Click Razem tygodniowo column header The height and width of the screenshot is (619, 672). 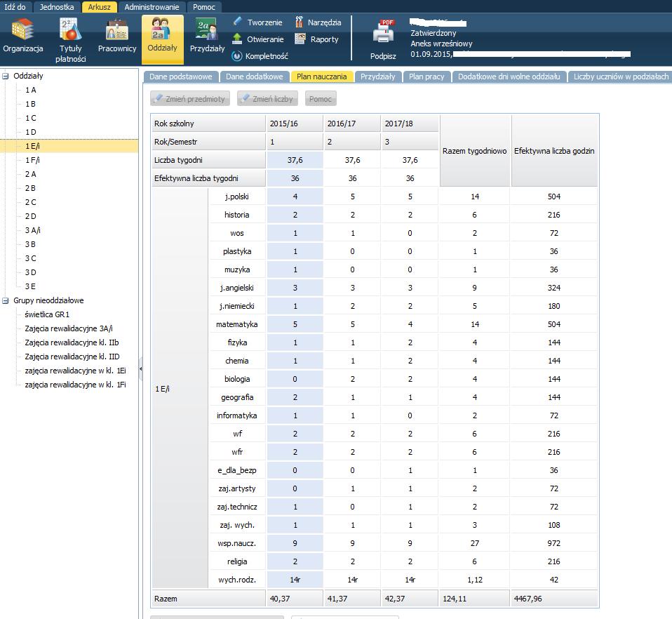click(474, 151)
